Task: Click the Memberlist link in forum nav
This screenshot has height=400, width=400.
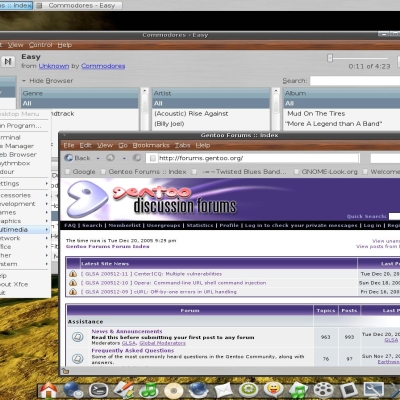Action: coord(124,225)
